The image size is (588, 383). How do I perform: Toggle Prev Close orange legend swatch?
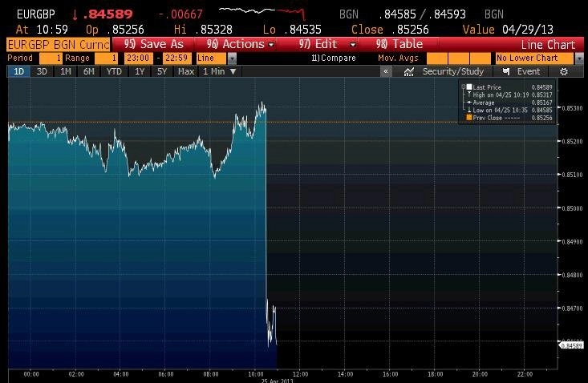pos(468,118)
